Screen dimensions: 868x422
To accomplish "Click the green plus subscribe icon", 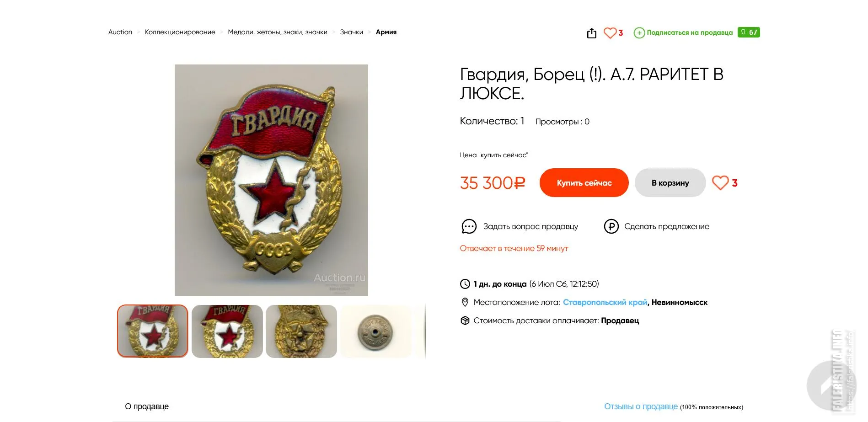I will [639, 33].
